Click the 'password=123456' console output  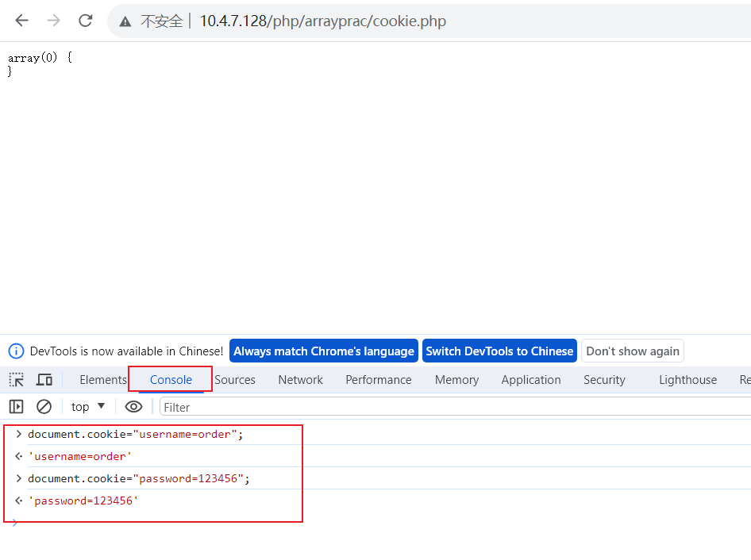[x=83, y=501]
